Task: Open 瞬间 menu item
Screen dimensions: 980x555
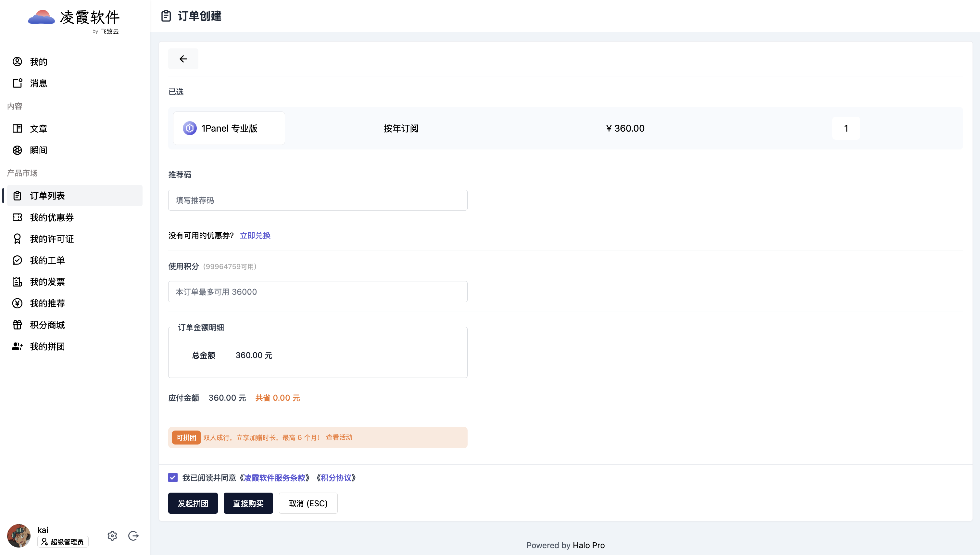Action: tap(75, 150)
